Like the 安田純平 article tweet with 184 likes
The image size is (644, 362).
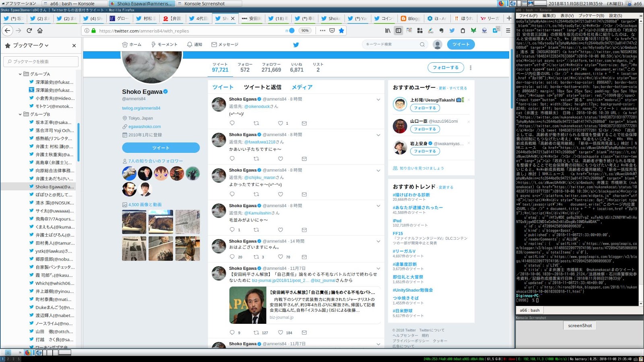[x=281, y=333]
